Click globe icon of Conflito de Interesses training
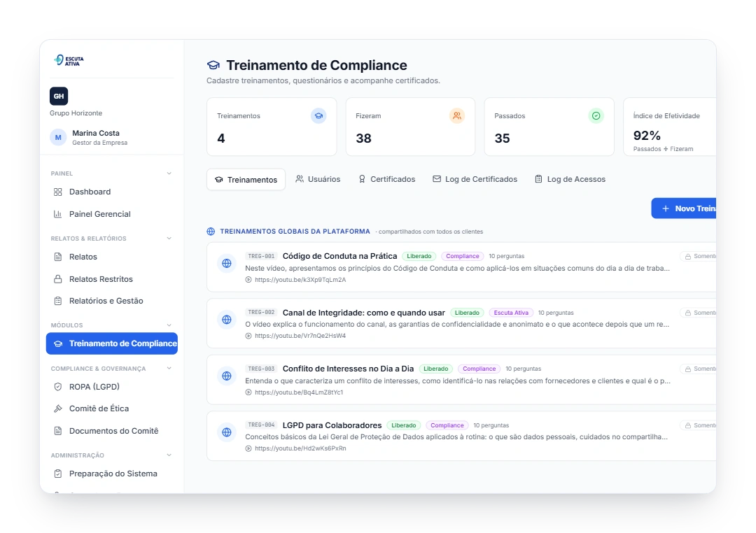 pos(227,376)
